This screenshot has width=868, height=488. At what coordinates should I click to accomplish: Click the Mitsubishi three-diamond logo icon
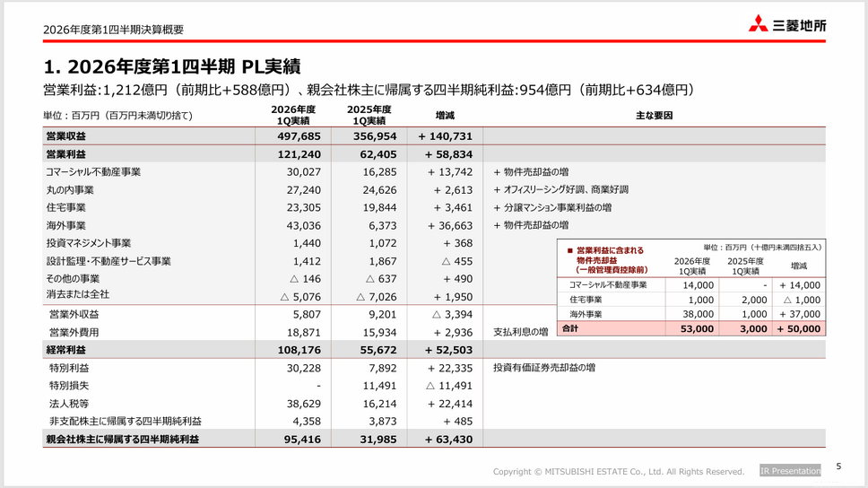coord(758,24)
